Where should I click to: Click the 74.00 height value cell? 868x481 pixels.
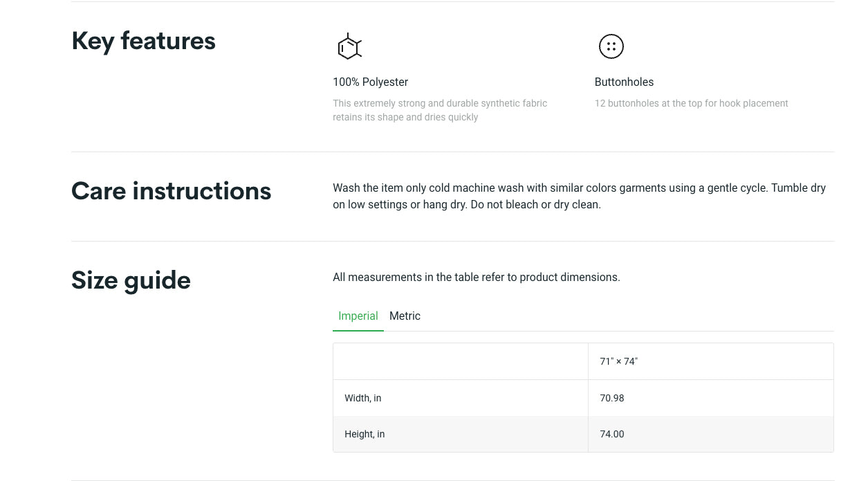point(612,434)
